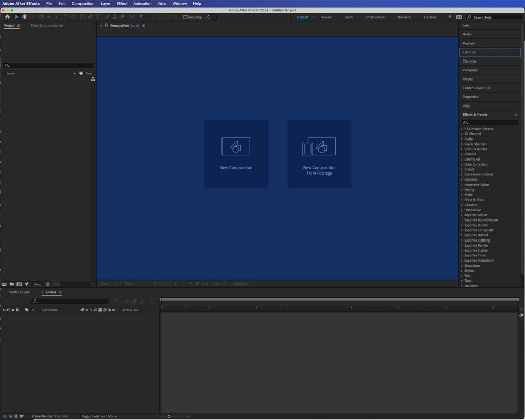
Task: Switch to the Learn workspace
Action: click(348, 17)
